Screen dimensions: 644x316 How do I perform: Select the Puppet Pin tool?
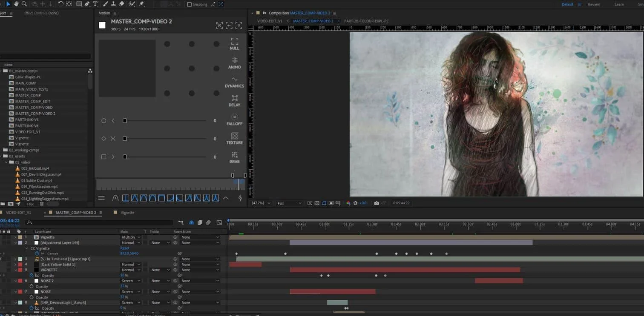pyautogui.click(x=141, y=4)
